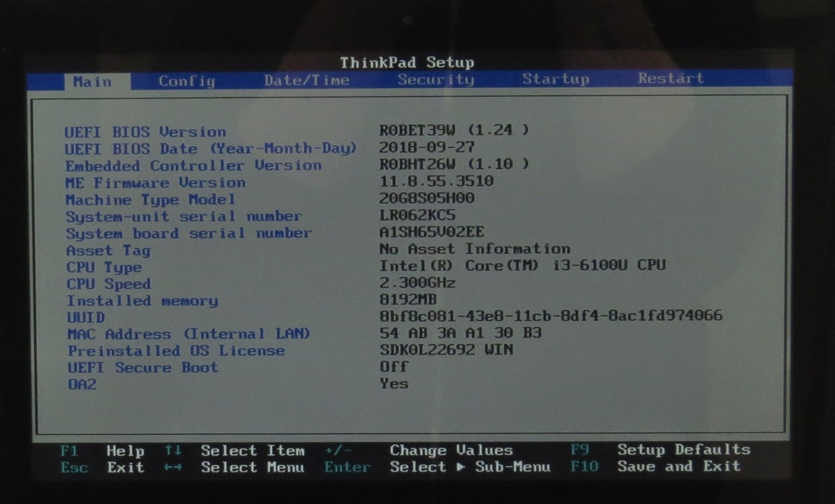Viewport: 835px width, 504px height.
Task: Select MAC Address (Internal LAN) label
Action: click(188, 334)
